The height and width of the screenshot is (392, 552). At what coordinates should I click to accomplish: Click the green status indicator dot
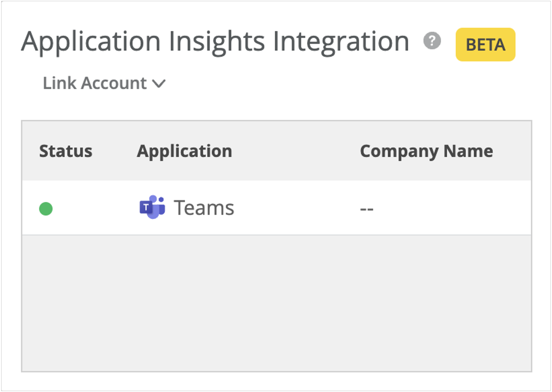point(46,209)
